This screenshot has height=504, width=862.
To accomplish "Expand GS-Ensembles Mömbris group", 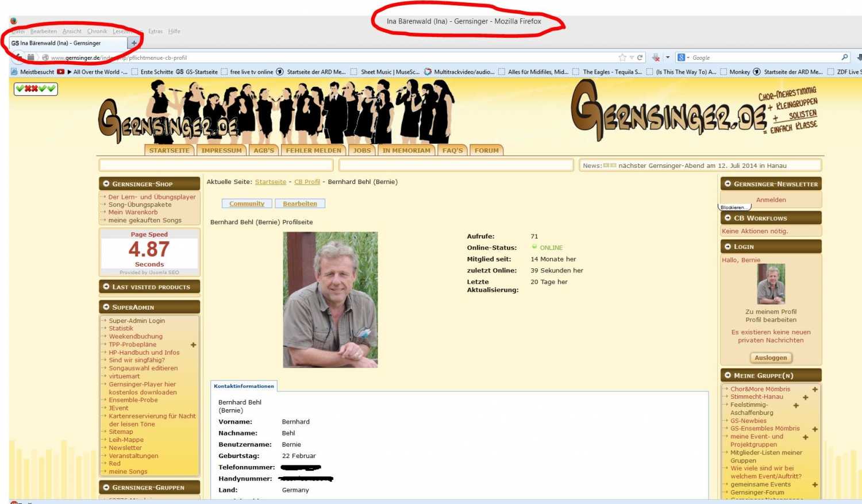I will point(815,429).
